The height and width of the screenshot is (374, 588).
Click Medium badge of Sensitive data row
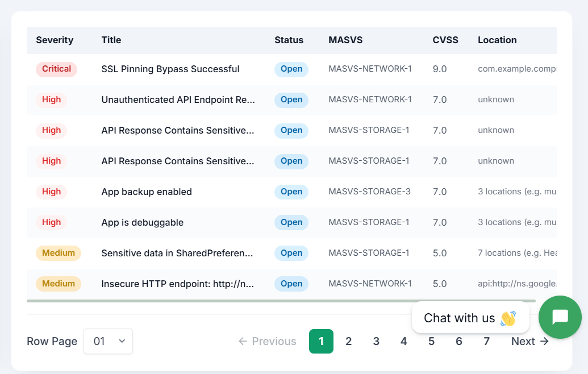point(59,253)
